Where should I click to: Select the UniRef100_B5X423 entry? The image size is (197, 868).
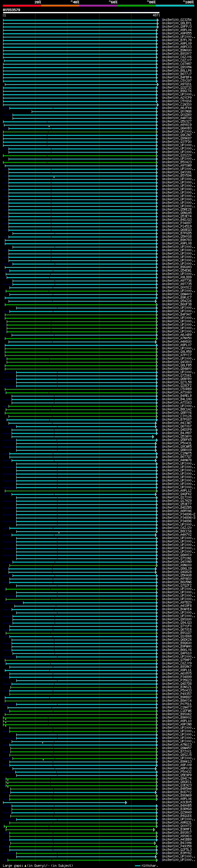click(176, 162)
